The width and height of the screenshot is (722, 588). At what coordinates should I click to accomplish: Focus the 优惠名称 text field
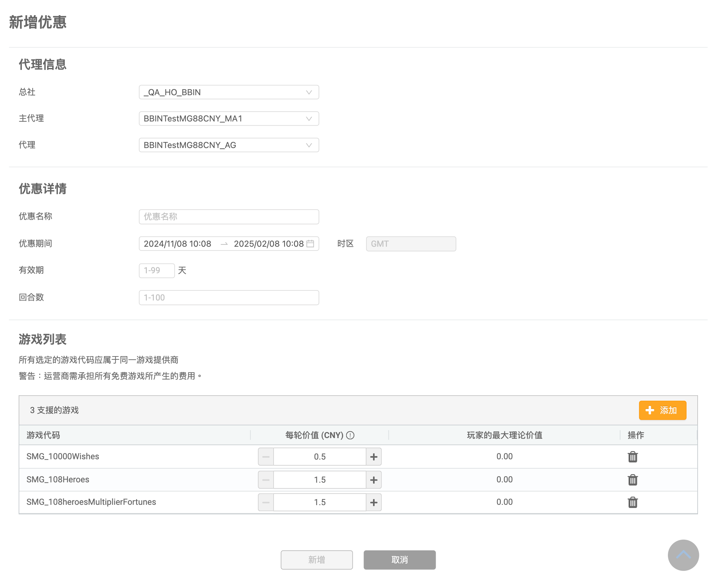pos(229,216)
